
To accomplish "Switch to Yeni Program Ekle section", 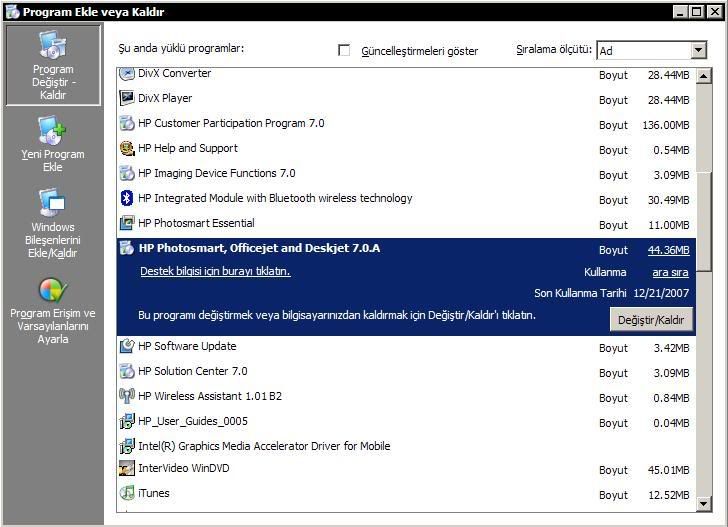I will (x=53, y=146).
